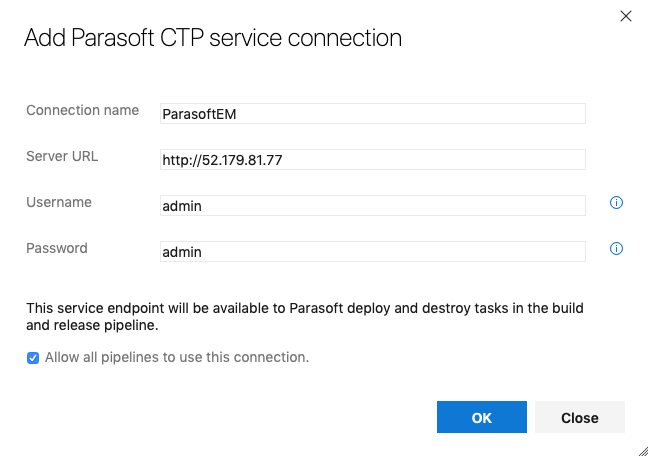Uncheck Allow all pipelines to use this connection
The height and width of the screenshot is (458, 650).
pyautogui.click(x=33, y=358)
